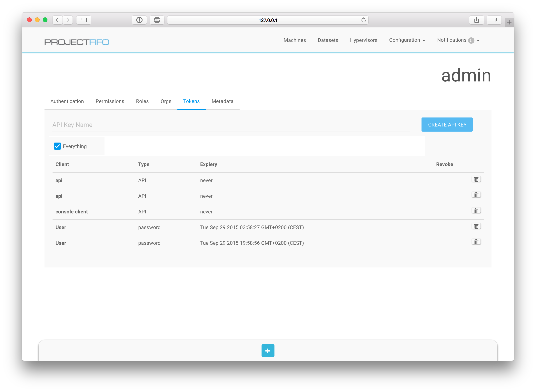Open the Machines navigation link
The height and width of the screenshot is (392, 536).
295,40
